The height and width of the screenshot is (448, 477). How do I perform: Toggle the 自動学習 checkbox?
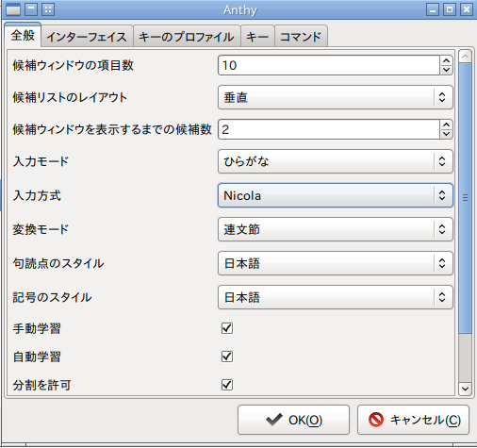point(227,357)
